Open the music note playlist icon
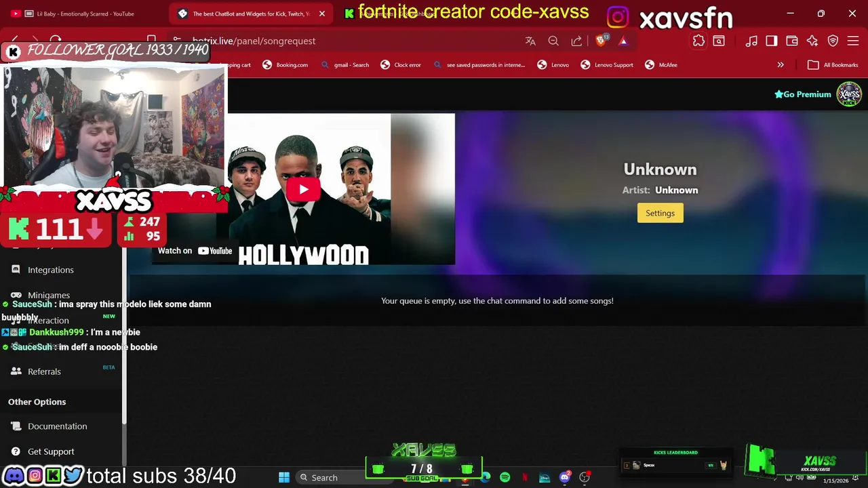This screenshot has height=488, width=868. click(x=751, y=41)
